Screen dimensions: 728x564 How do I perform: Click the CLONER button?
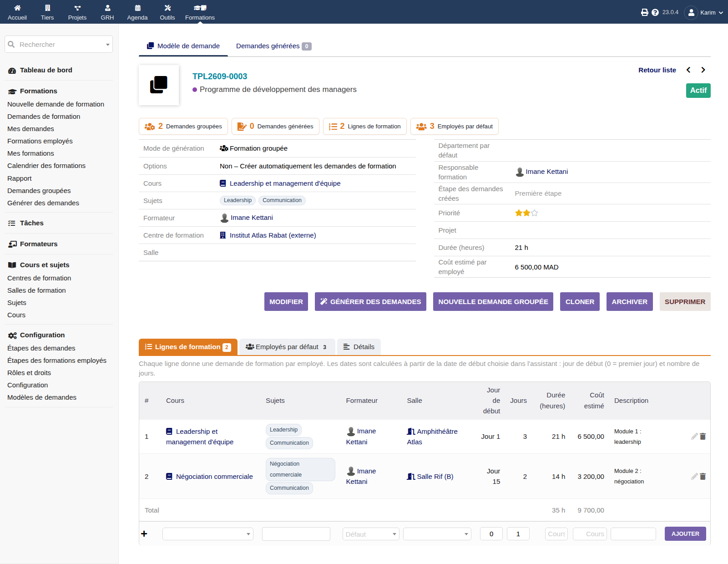580,302
